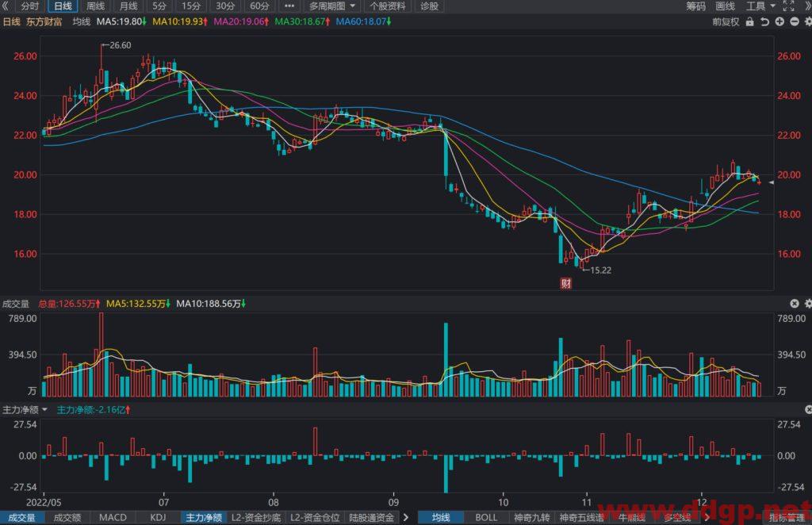Click the 总量:126.55万 volume total label
This screenshot has width=812, height=525.
(x=69, y=304)
